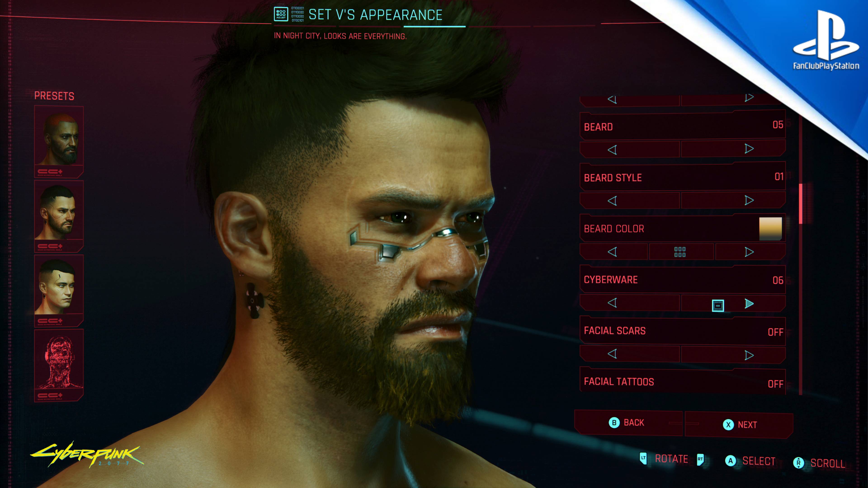The height and width of the screenshot is (488, 868).
Task: Toggle Facial Scars with right arrow
Action: (749, 355)
